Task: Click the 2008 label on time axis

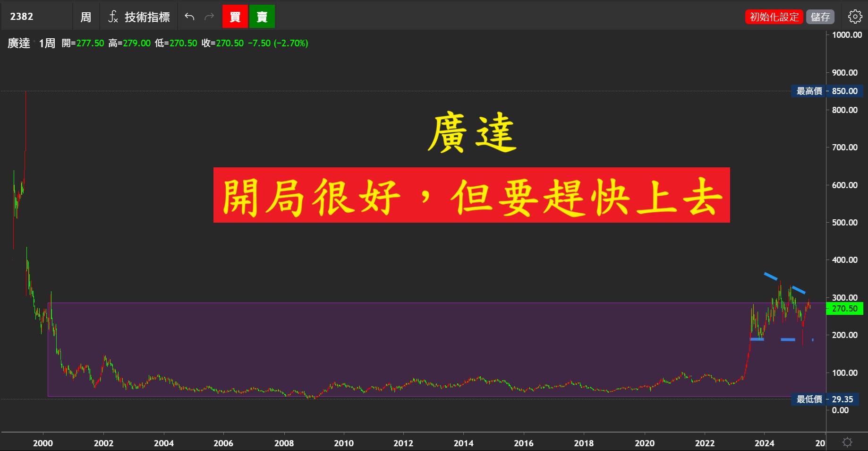Action: pyautogui.click(x=284, y=443)
